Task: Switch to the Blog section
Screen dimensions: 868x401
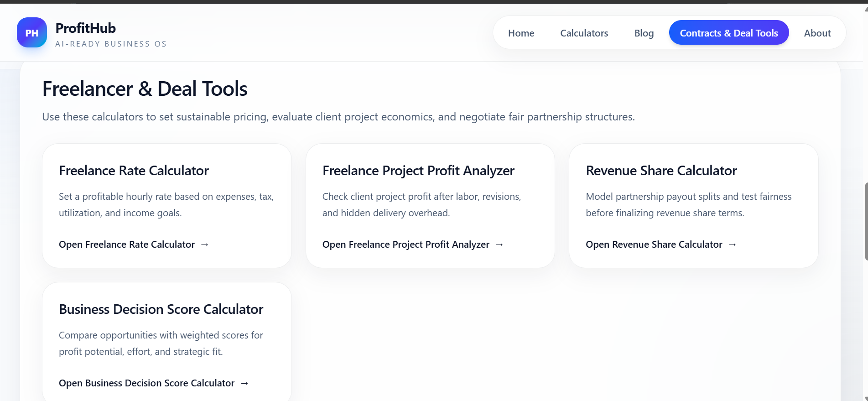Action: click(x=644, y=33)
